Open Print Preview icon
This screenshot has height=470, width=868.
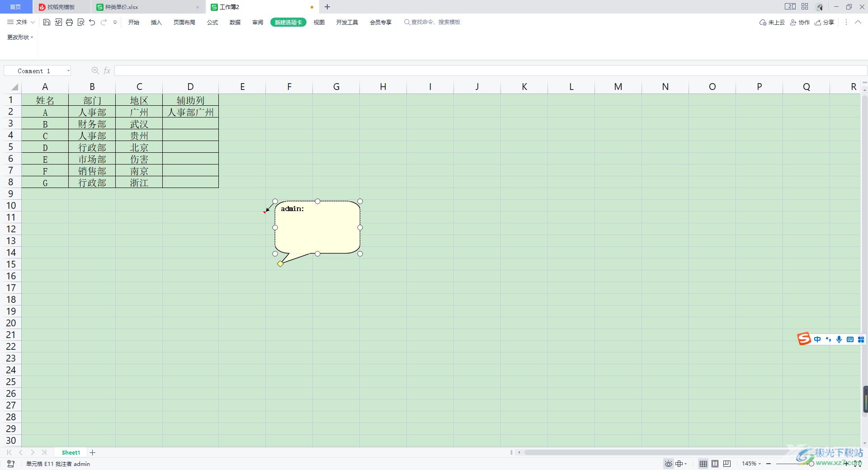click(81, 22)
